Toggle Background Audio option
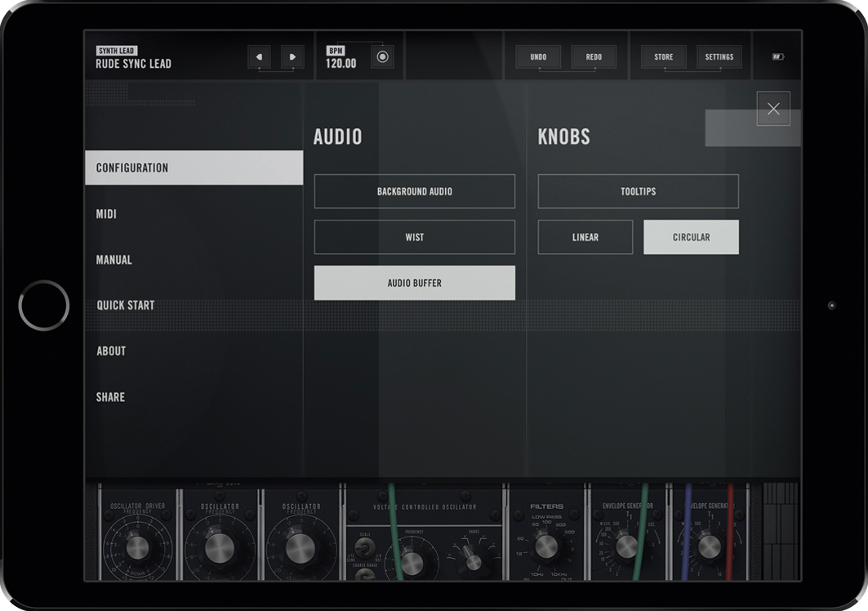 tap(414, 191)
